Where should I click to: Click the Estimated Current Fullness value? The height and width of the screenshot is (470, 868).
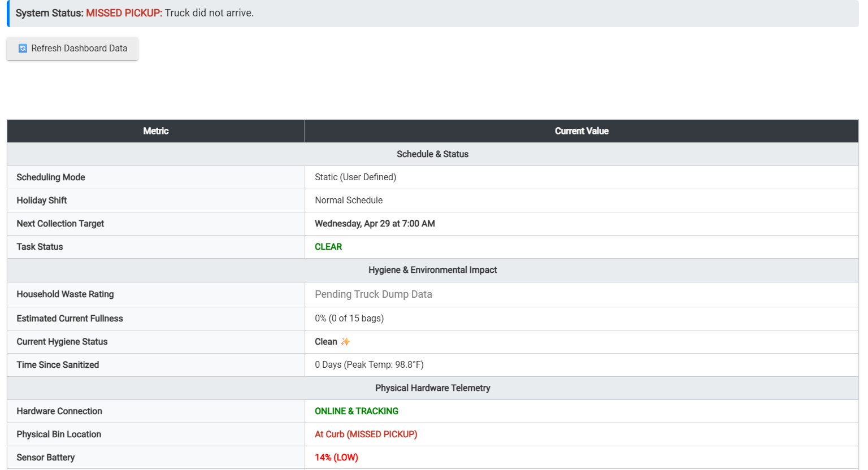tap(349, 319)
